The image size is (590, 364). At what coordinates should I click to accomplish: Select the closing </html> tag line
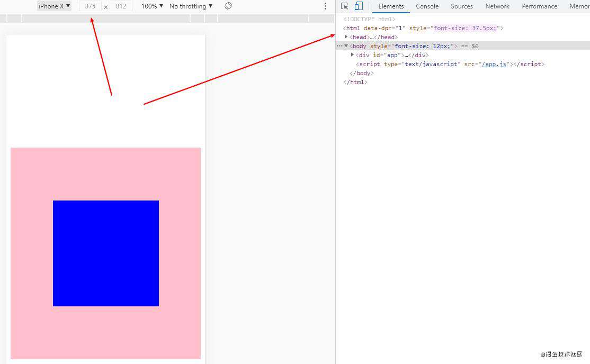(x=355, y=82)
